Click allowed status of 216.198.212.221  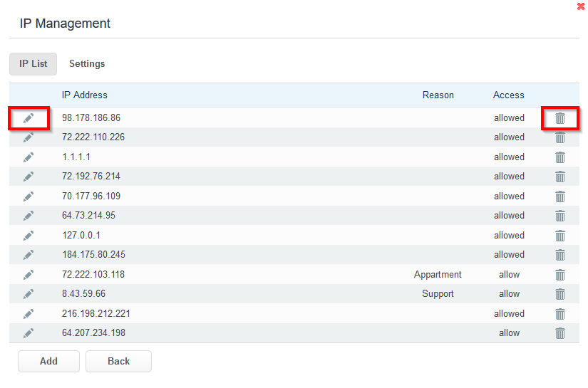click(509, 313)
